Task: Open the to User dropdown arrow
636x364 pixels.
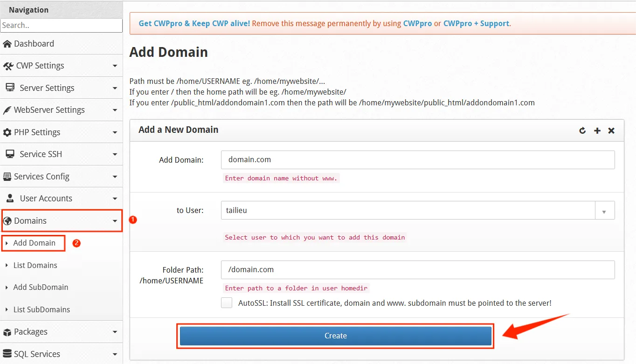Action: (x=605, y=210)
